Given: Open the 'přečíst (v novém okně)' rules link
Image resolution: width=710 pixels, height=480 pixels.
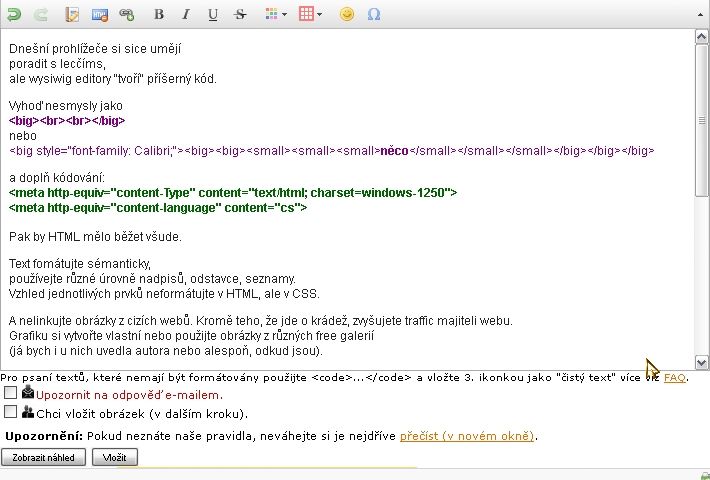Looking at the screenshot, I should pyautogui.click(x=467, y=436).
